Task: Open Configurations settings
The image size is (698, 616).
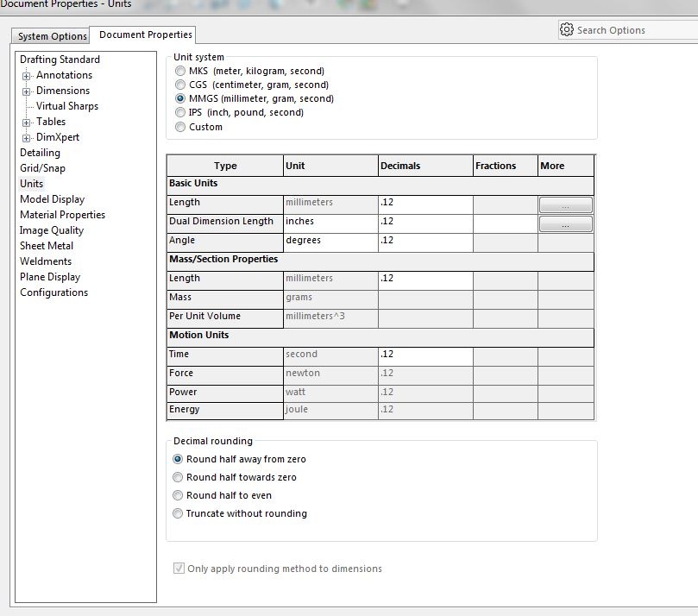Action: 53,292
